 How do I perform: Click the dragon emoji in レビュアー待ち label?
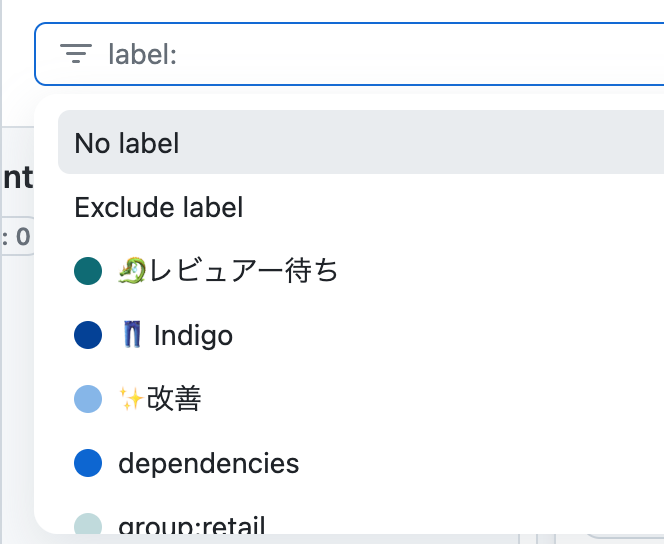132,270
